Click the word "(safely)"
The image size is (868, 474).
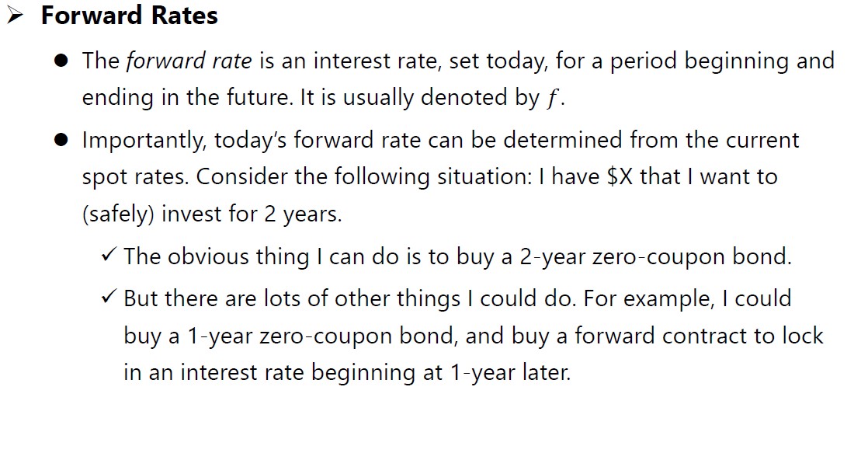coord(118,214)
